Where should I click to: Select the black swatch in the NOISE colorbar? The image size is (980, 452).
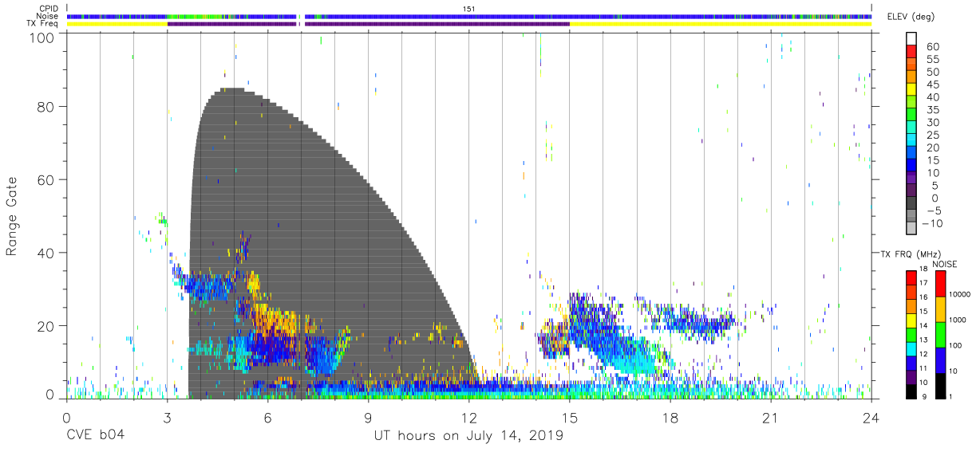pos(939,384)
